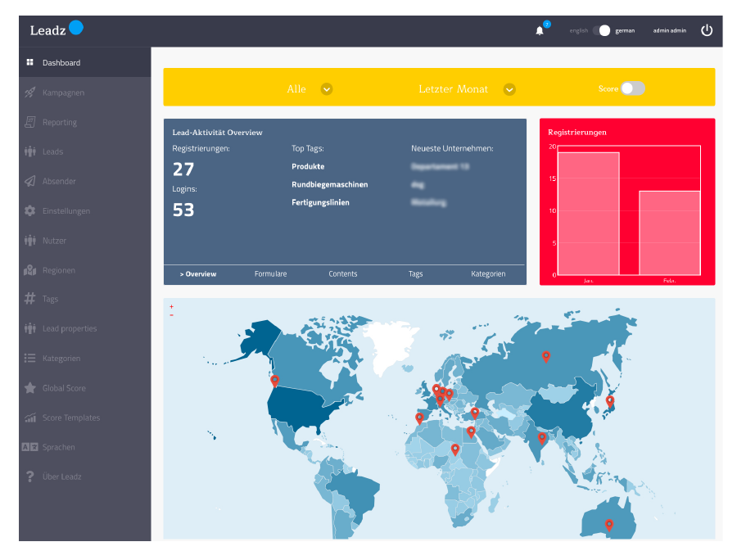
Task: Switch to the Contents tab
Action: (343, 274)
